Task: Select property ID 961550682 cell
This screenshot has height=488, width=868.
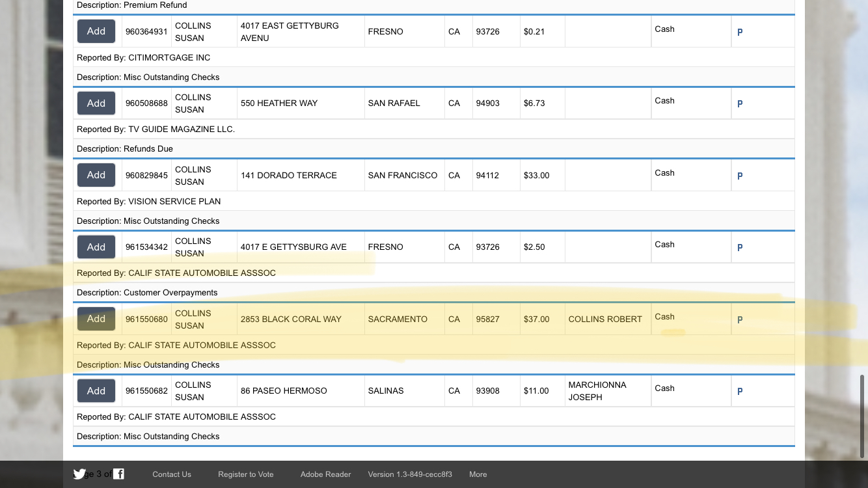Action: (x=146, y=391)
